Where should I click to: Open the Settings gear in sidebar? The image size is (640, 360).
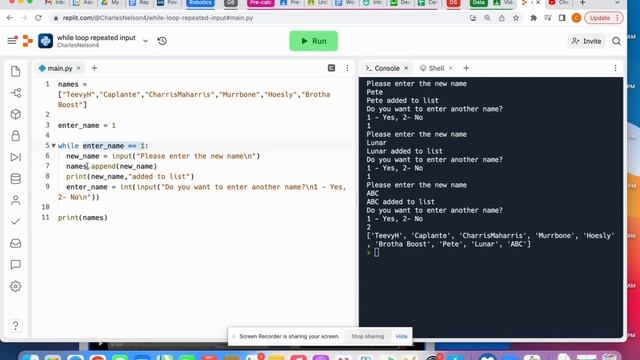pos(16,286)
